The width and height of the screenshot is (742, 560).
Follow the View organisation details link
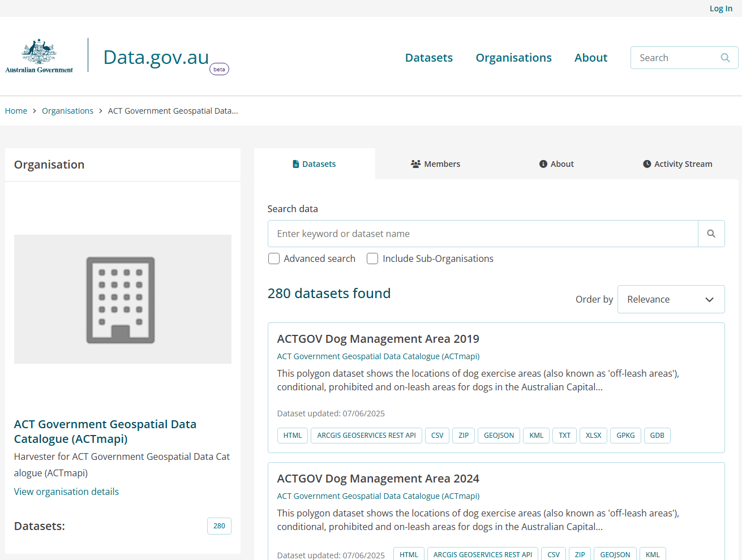click(66, 492)
